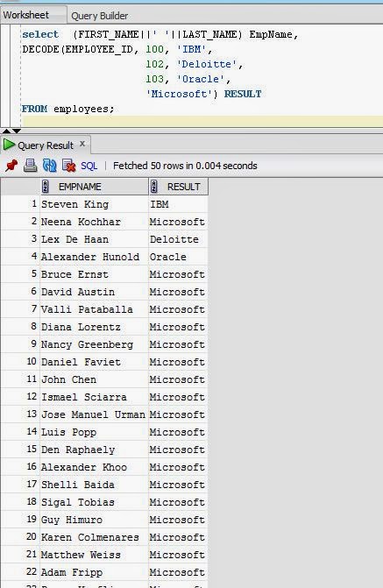Click the sort icon in the EMPNAME header

[46, 187]
